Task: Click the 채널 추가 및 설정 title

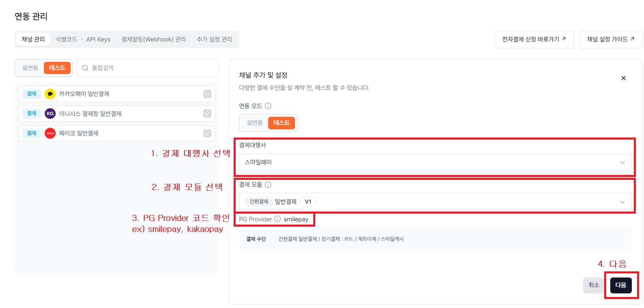Action: click(x=263, y=75)
